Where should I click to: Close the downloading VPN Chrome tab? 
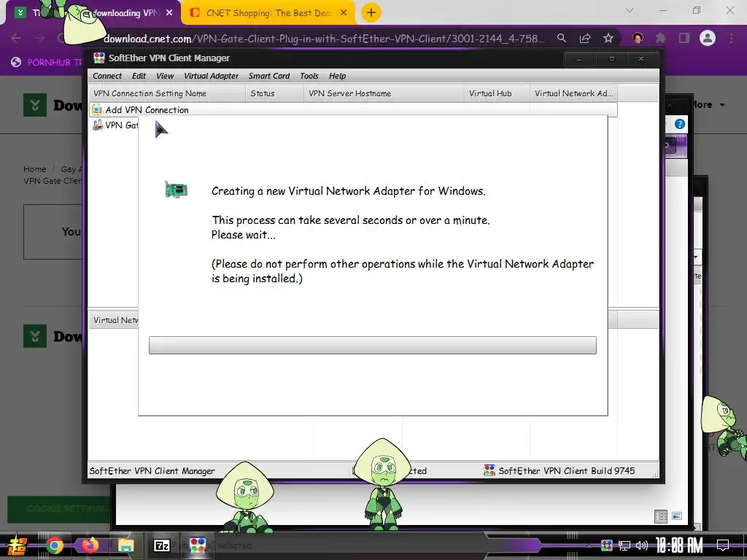click(x=169, y=13)
